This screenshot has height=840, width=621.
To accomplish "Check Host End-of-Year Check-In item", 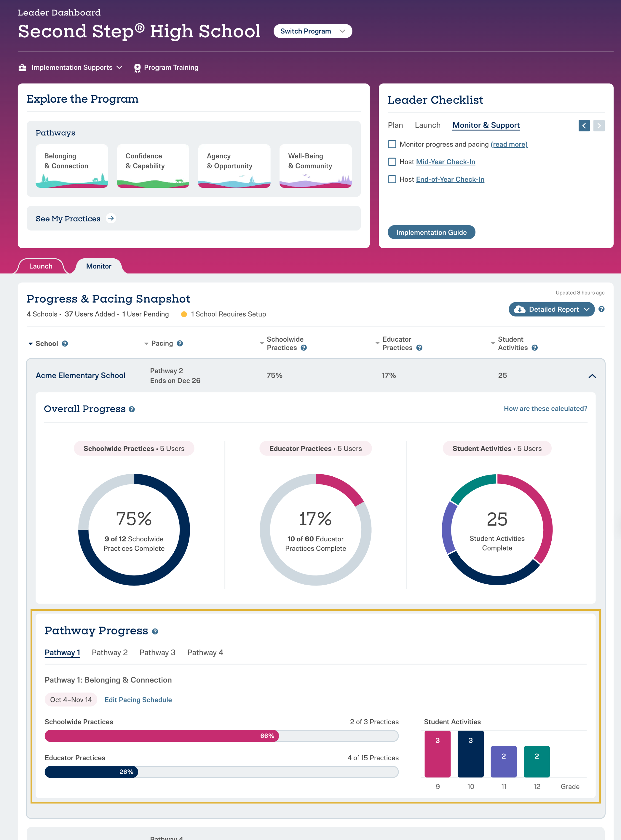I will point(392,179).
